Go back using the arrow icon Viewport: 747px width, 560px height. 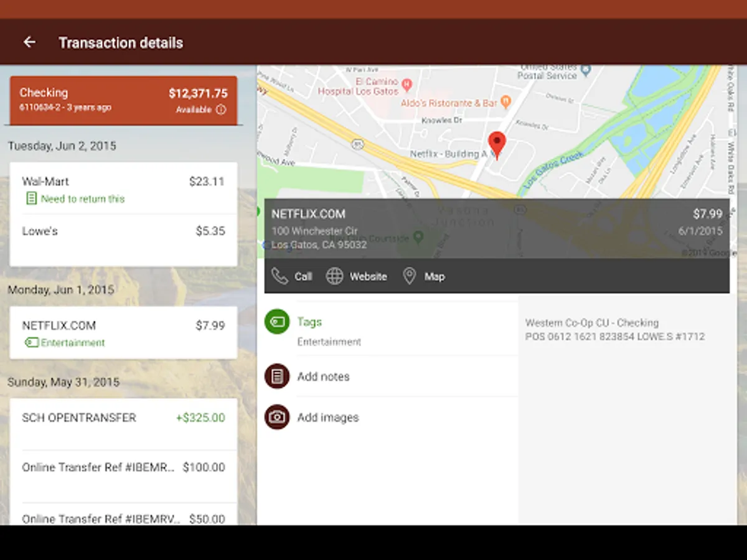(x=29, y=42)
